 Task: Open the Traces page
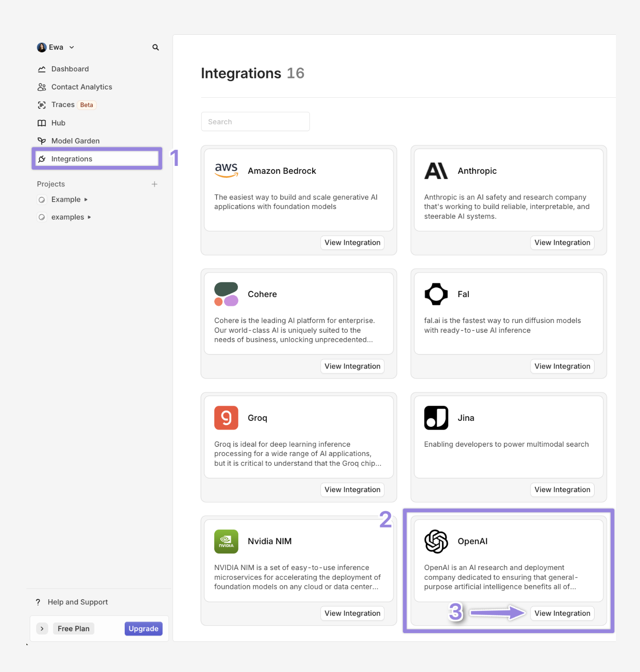[x=63, y=105]
